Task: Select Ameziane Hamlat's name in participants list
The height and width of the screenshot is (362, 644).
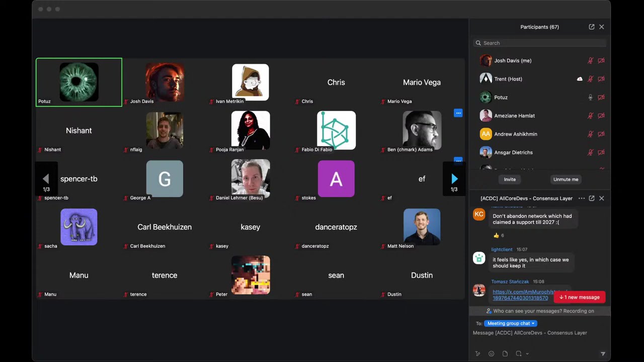Action: (514, 116)
